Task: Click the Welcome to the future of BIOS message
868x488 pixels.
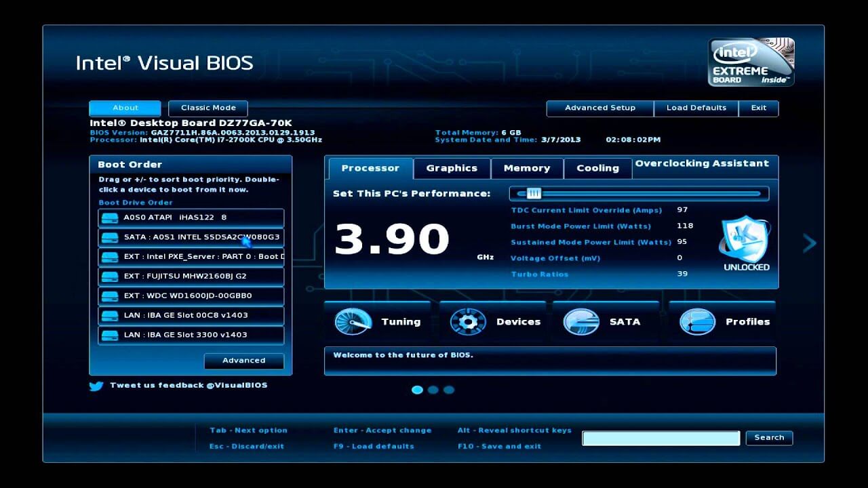Action: [403, 355]
